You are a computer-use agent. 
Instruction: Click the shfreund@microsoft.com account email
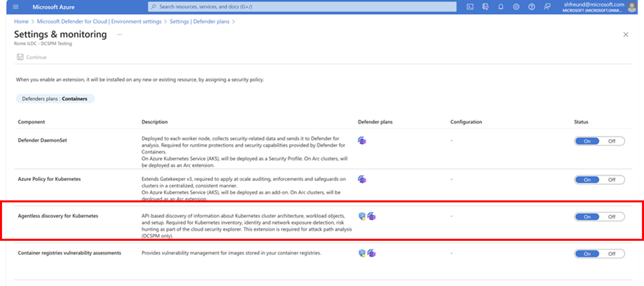[594, 5]
